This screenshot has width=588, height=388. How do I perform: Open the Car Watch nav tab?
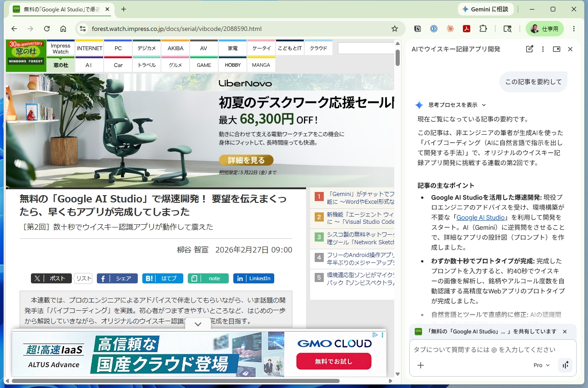click(118, 65)
